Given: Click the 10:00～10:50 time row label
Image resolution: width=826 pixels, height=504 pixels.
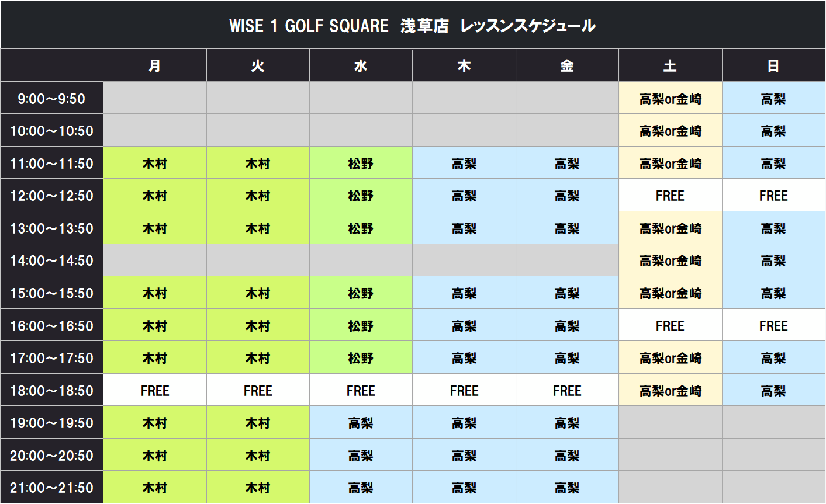Looking at the screenshot, I should (x=51, y=130).
